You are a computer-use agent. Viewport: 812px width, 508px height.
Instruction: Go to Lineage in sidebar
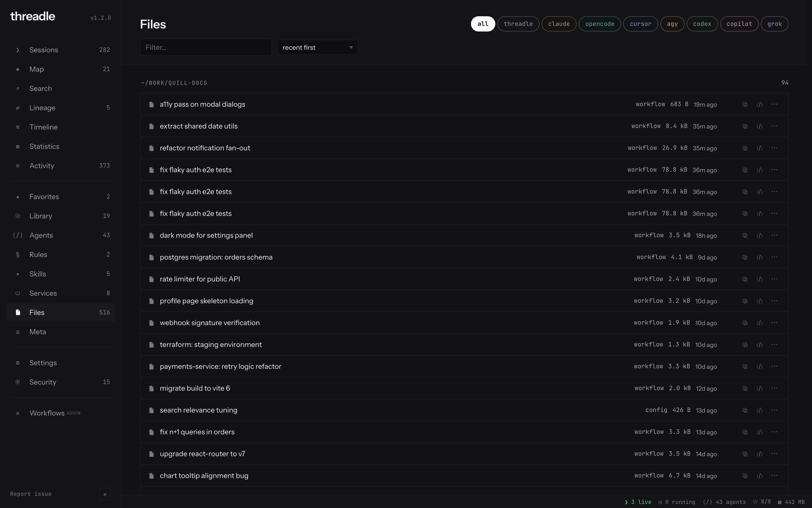[x=60, y=108]
